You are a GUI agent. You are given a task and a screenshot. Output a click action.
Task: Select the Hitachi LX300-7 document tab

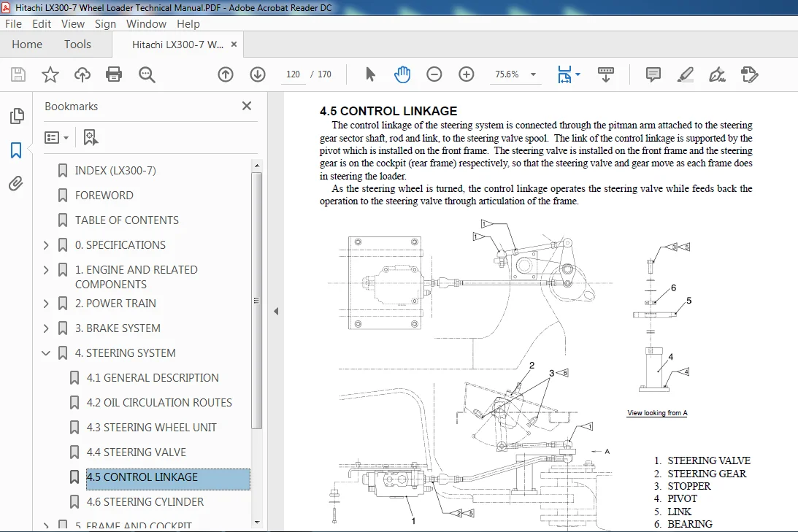point(177,45)
